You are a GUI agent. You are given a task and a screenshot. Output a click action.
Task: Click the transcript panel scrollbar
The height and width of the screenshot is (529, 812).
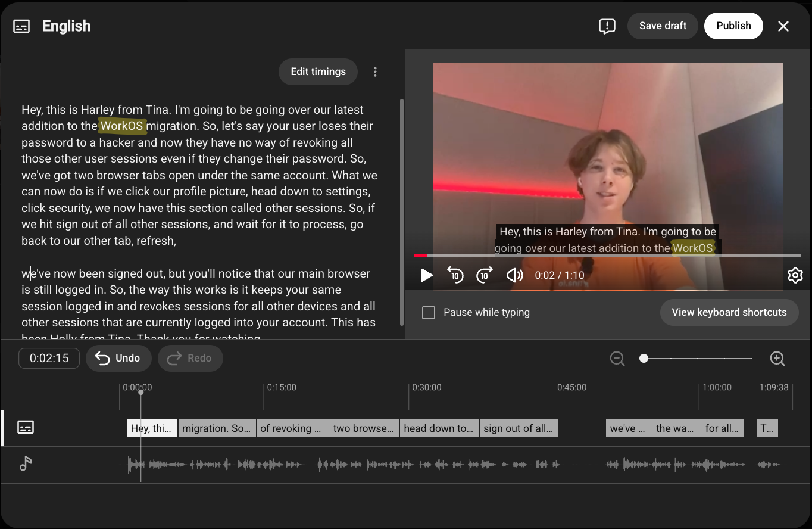(402, 213)
